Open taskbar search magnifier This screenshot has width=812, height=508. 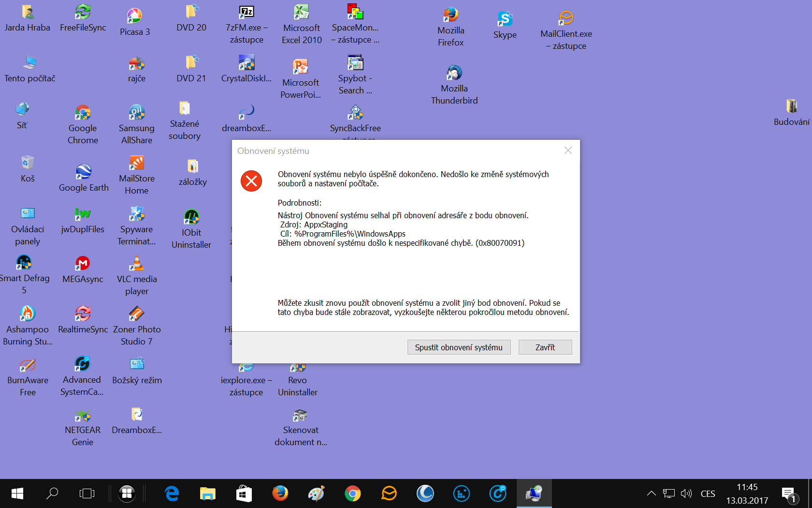[x=52, y=493]
